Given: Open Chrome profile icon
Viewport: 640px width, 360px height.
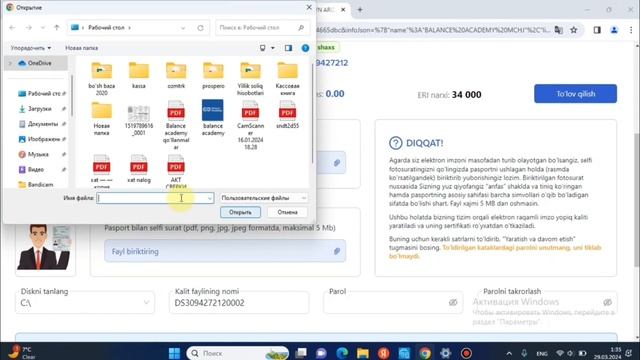Looking at the screenshot, I should pos(614,30).
